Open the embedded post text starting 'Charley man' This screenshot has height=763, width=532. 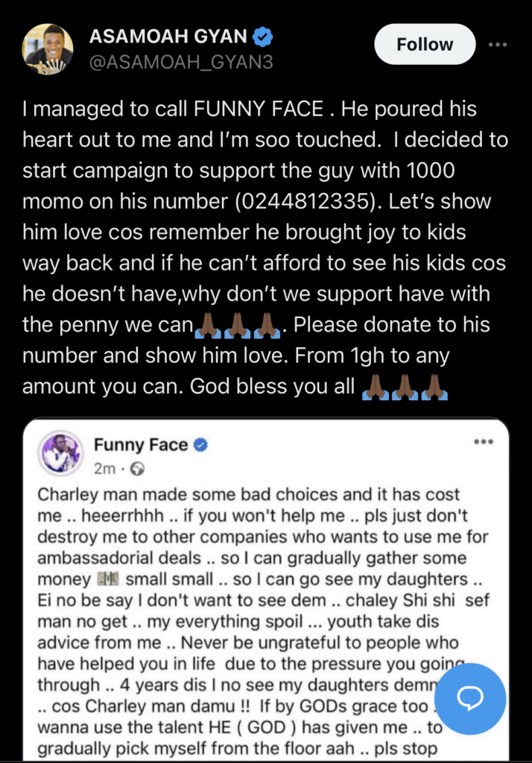[x=247, y=496]
